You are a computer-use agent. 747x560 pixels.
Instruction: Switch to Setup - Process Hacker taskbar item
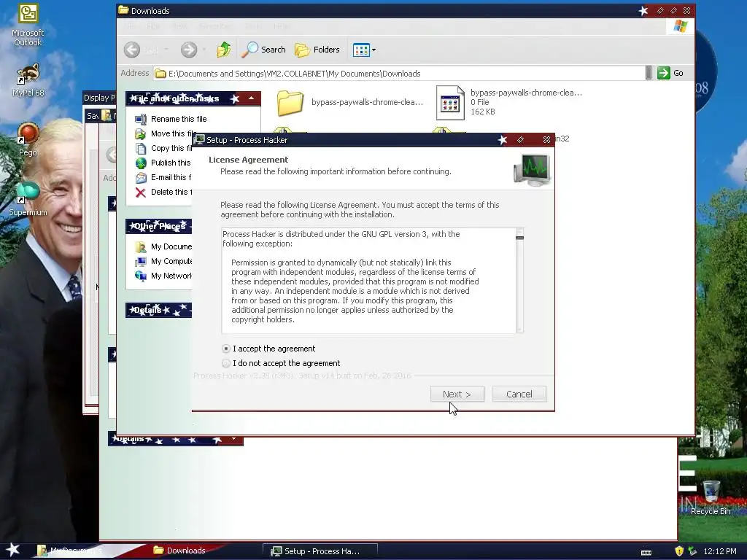pyautogui.click(x=320, y=551)
